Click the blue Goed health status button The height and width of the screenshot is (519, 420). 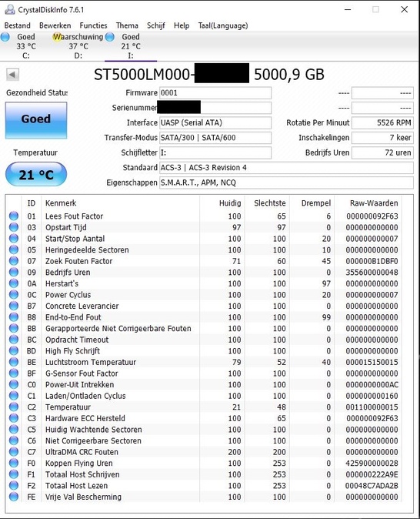(36, 120)
